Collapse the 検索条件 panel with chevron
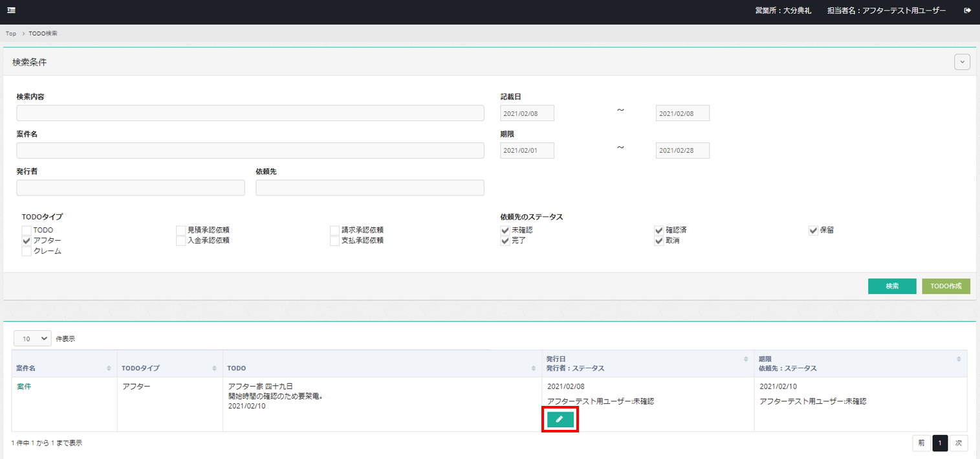 963,62
